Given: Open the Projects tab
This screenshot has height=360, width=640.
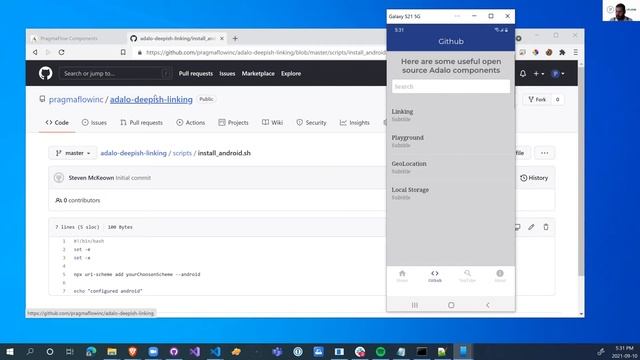Looking at the screenshot, I should (x=233, y=122).
